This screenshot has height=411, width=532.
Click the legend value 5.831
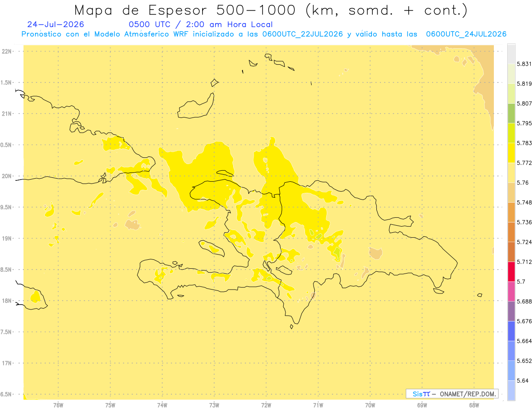pos(524,64)
